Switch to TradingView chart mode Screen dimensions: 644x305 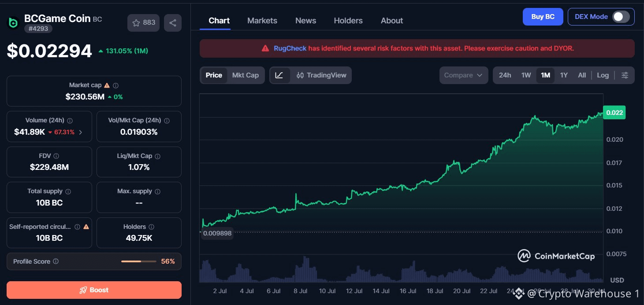321,75
